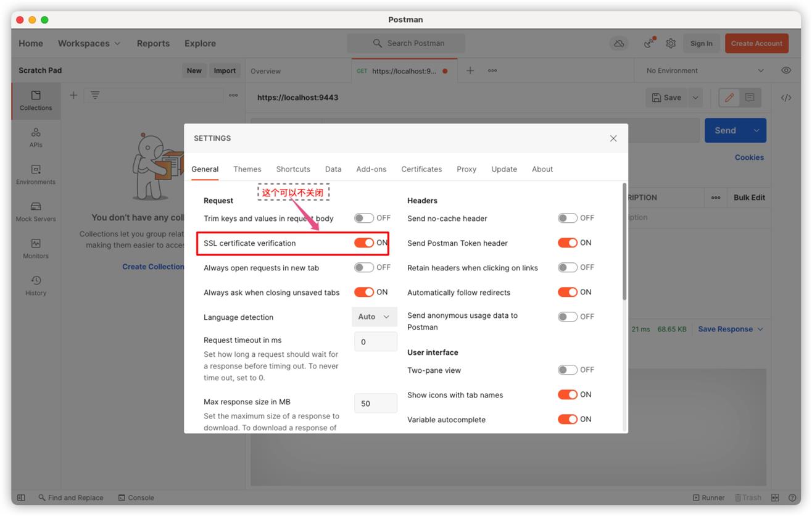Click the Sign In button

pyautogui.click(x=701, y=43)
